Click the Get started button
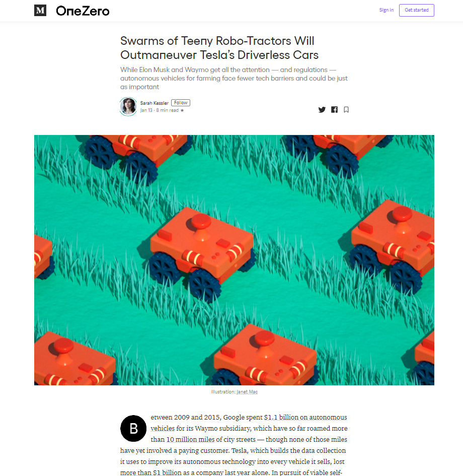The height and width of the screenshot is (476, 463). coord(417,10)
